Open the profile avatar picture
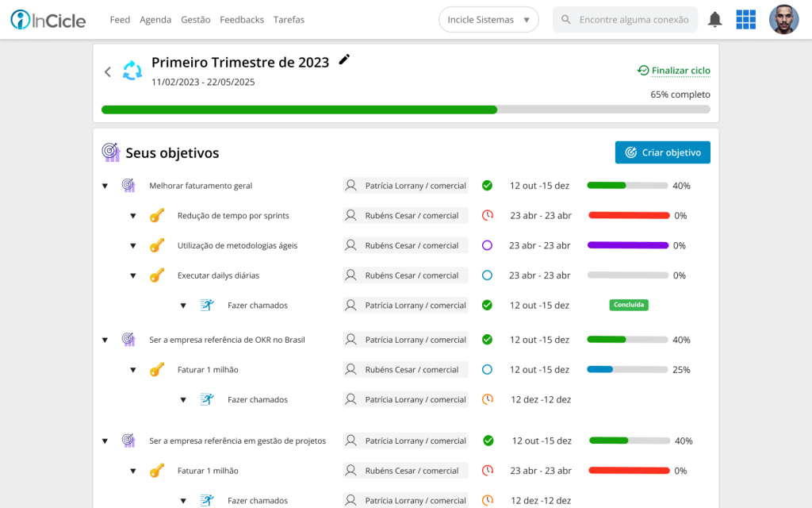The height and width of the screenshot is (508, 812). coord(783,18)
